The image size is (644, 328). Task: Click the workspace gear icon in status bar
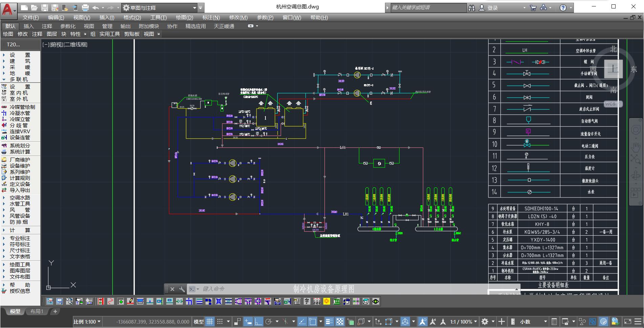coord(485,322)
